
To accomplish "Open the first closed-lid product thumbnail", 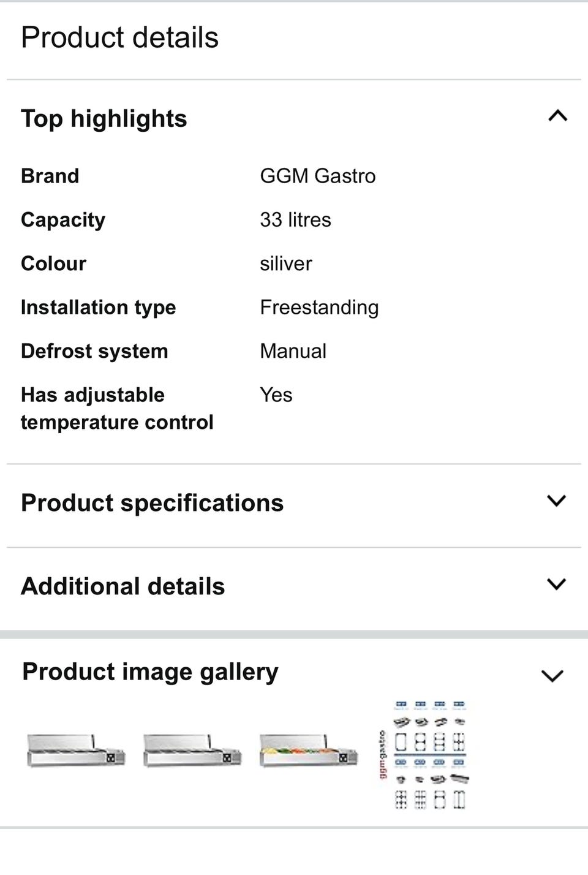I will pos(76,751).
